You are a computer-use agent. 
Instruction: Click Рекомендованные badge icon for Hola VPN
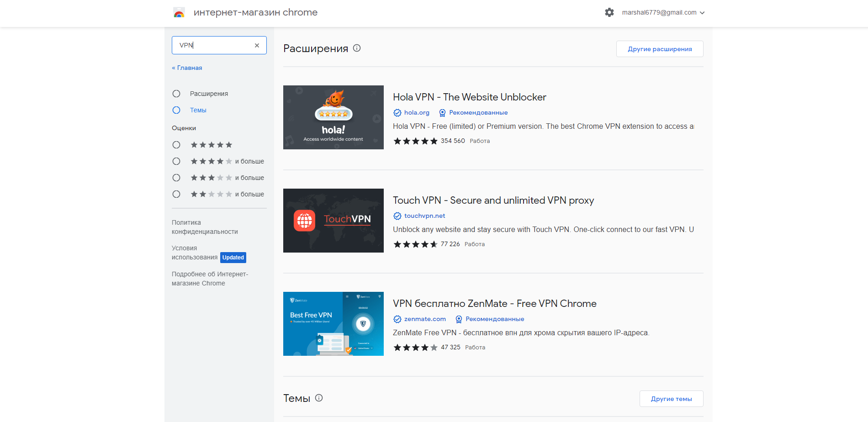click(442, 113)
